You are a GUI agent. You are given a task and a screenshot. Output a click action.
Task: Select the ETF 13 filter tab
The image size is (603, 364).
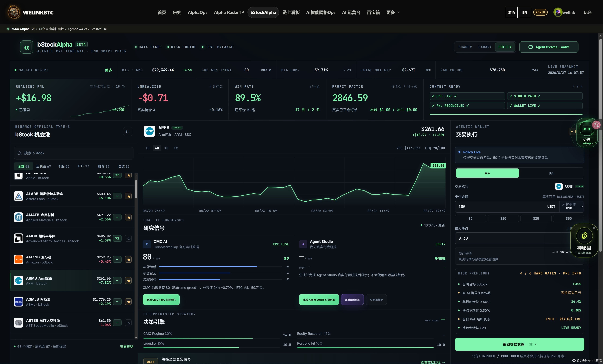pyautogui.click(x=84, y=166)
